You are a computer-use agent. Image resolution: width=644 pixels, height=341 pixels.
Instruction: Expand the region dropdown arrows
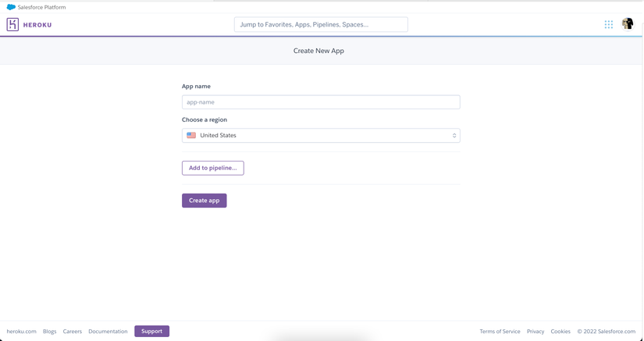coord(454,136)
